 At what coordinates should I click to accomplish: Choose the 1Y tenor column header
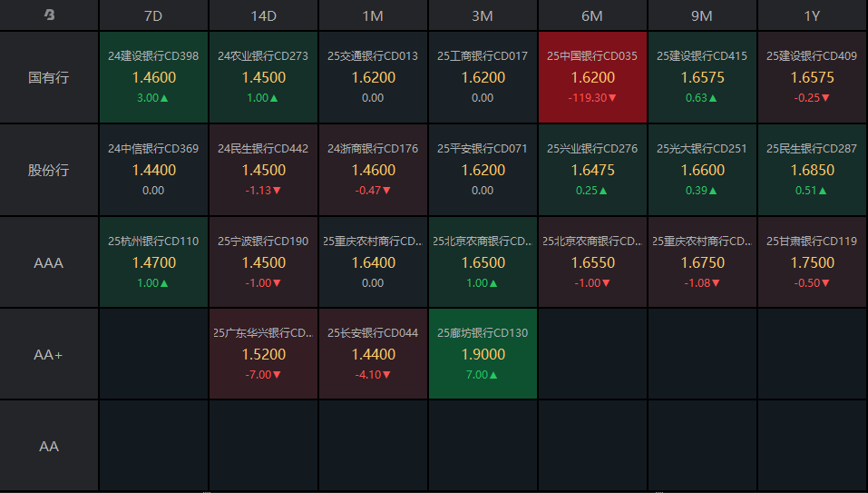[812, 15]
